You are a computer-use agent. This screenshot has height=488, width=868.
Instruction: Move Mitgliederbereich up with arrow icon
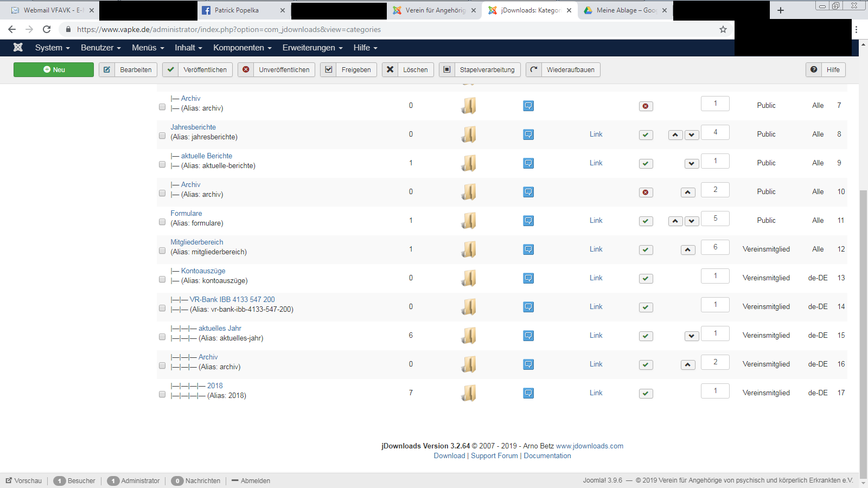tap(688, 250)
